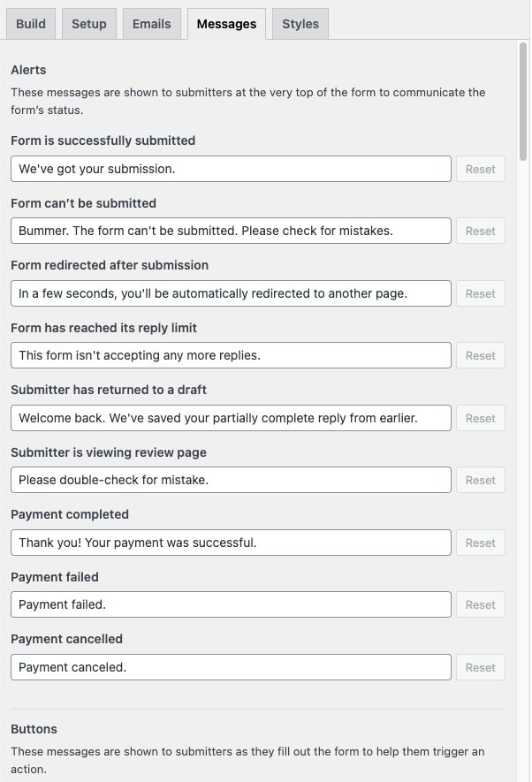Reset the Payment cancelled message

481,667
